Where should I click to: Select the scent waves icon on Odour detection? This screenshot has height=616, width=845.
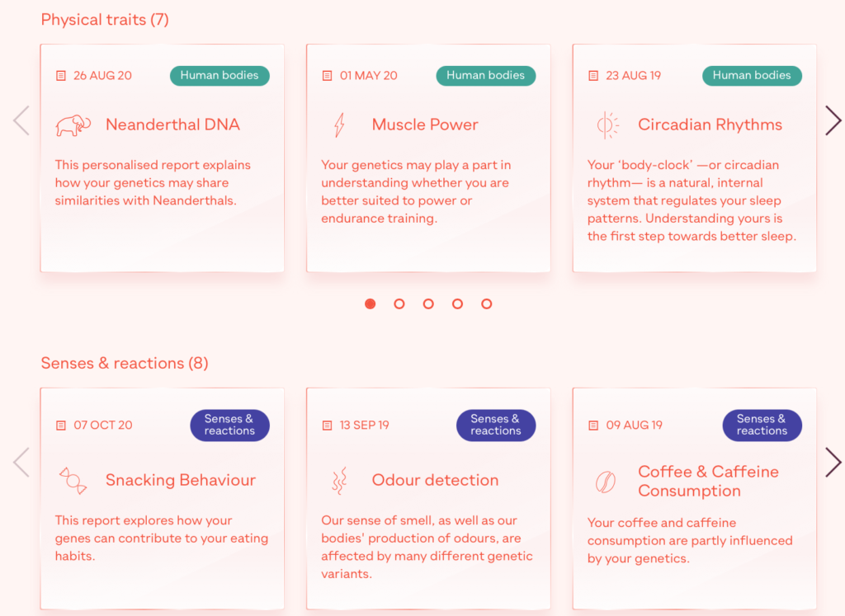point(340,479)
